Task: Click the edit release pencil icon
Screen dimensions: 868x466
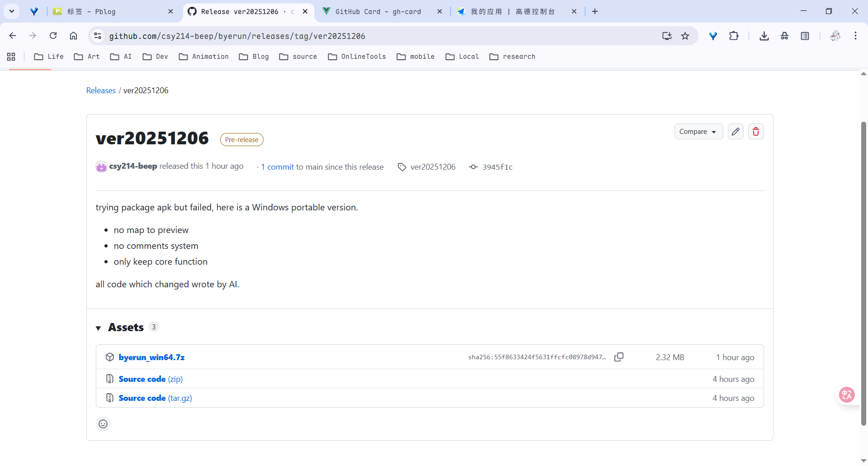Action: (736, 132)
